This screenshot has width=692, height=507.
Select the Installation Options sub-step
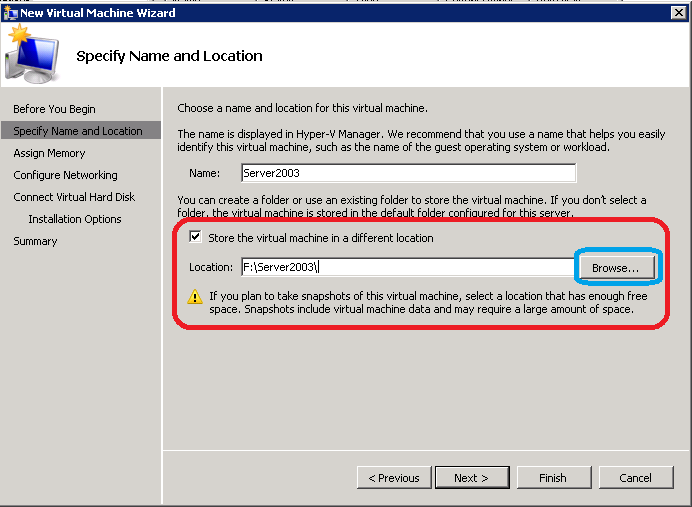coord(75,219)
